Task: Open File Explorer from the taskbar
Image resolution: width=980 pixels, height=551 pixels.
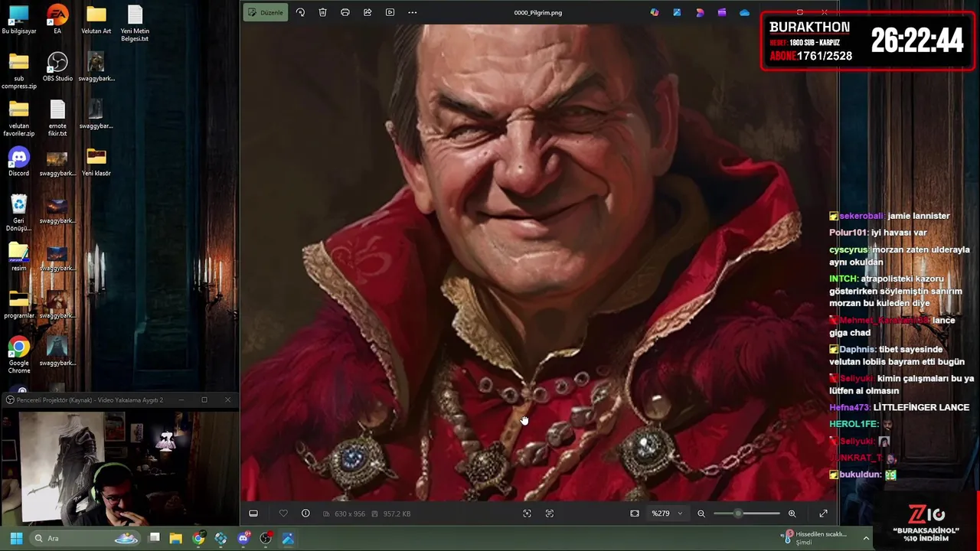Action: point(176,538)
